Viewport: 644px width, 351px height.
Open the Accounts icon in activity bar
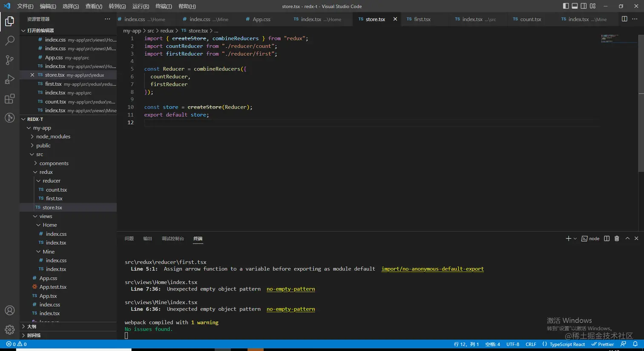click(9, 311)
